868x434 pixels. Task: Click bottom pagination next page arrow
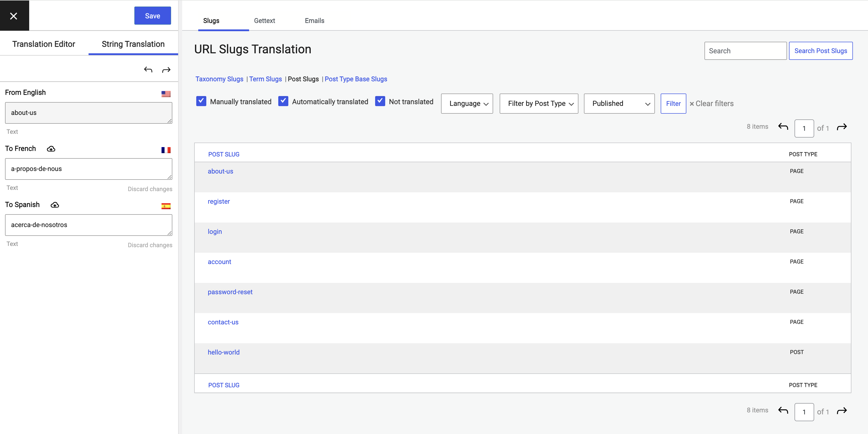coord(842,410)
